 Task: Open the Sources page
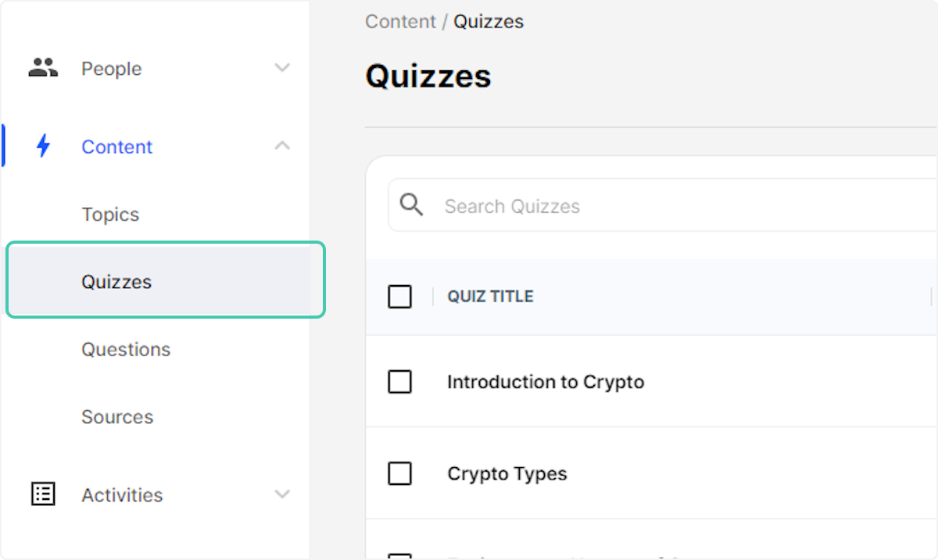coord(117,416)
